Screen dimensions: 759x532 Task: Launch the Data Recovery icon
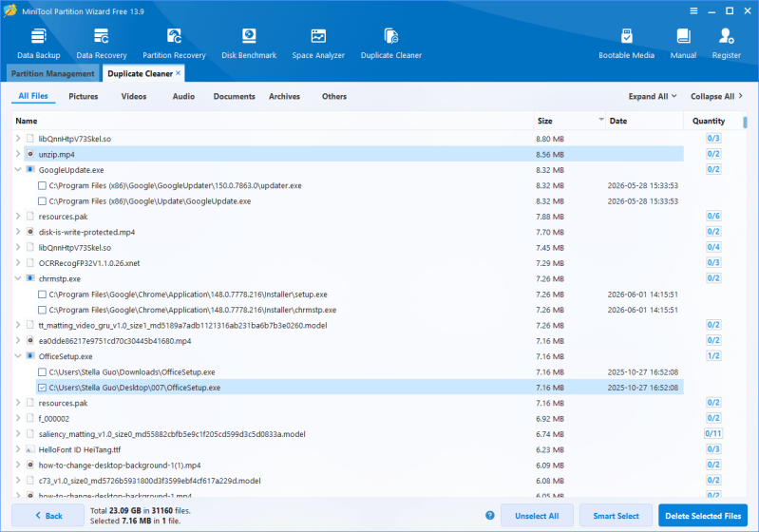click(x=101, y=44)
